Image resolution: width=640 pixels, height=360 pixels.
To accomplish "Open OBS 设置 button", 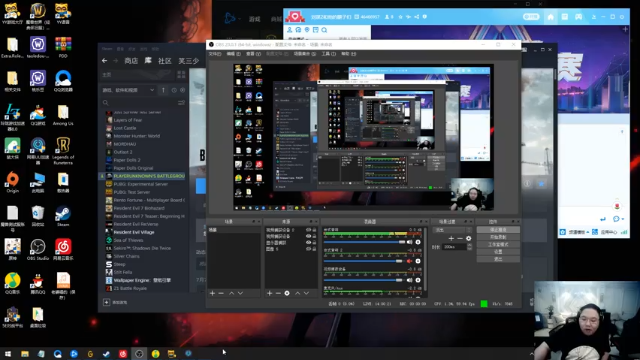I will pos(498,252).
